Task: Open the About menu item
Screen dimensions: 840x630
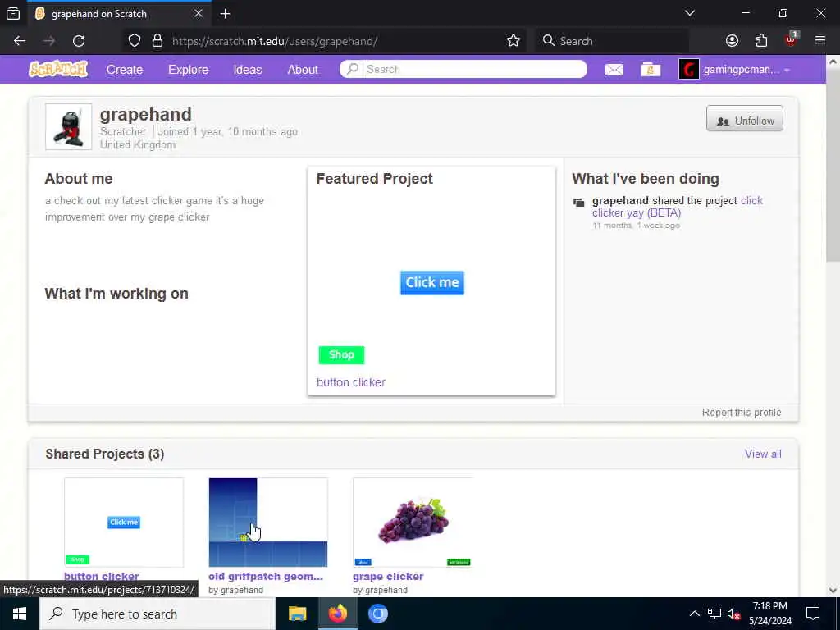Action: tap(303, 70)
